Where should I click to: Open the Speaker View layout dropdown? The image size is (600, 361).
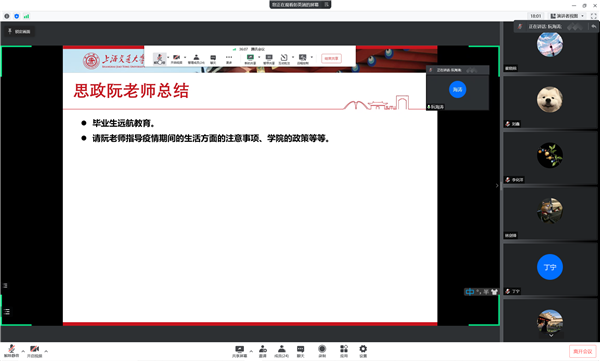coord(567,16)
